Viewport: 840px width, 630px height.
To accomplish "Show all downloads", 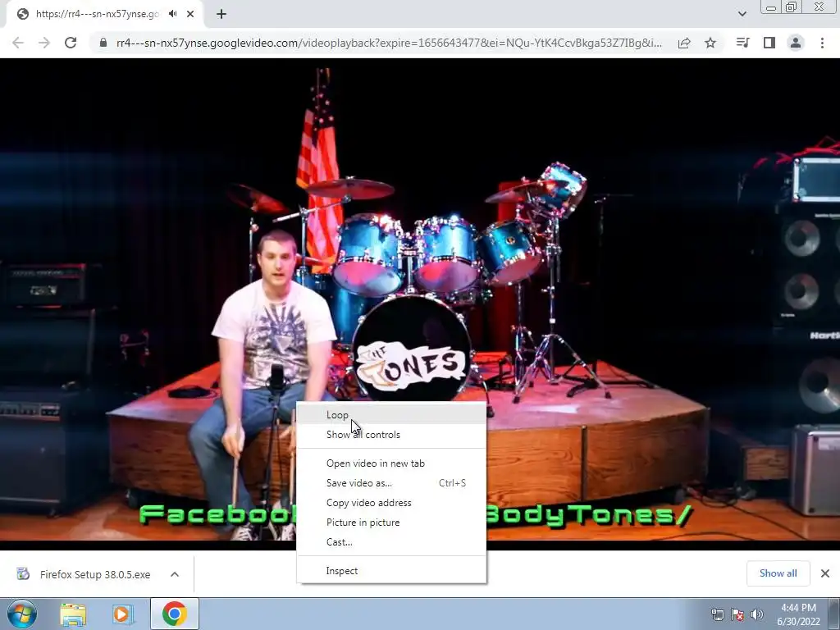I will click(778, 573).
